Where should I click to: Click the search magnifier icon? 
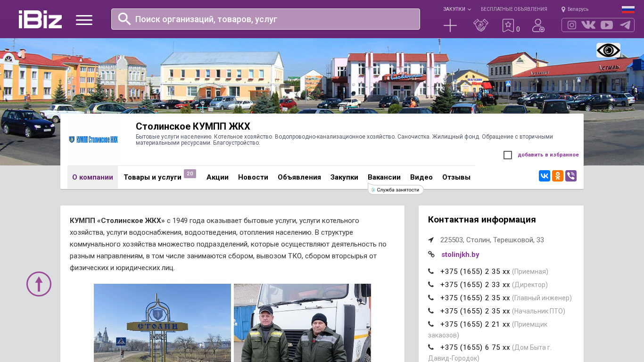[124, 19]
